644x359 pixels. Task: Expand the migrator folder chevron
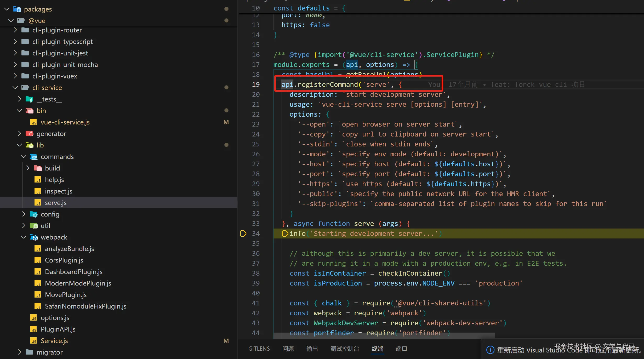point(19,352)
